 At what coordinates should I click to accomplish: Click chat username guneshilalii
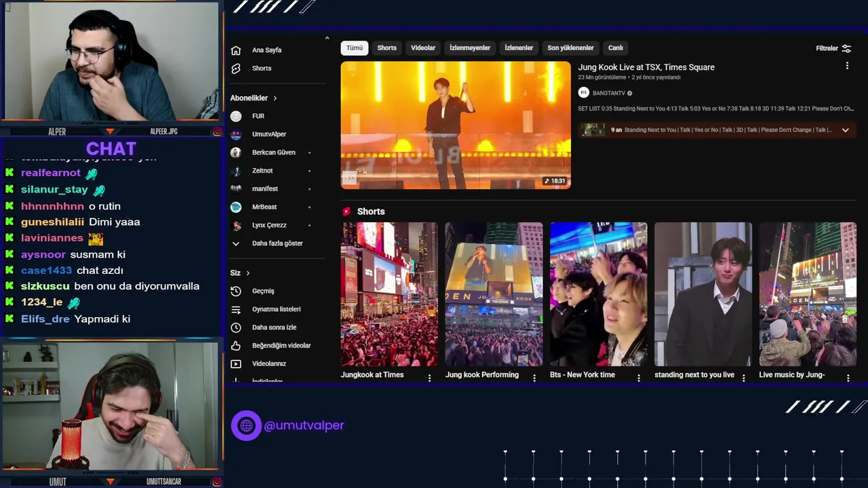53,222
